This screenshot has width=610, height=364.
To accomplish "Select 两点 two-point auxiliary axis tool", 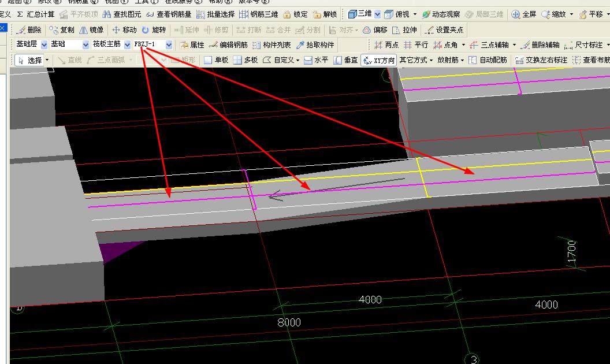I will [386, 44].
